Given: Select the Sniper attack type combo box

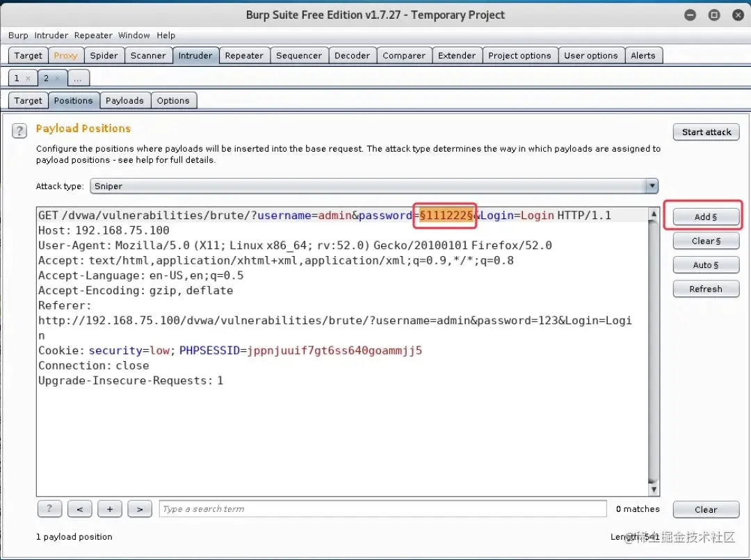Looking at the screenshot, I should pyautogui.click(x=374, y=186).
